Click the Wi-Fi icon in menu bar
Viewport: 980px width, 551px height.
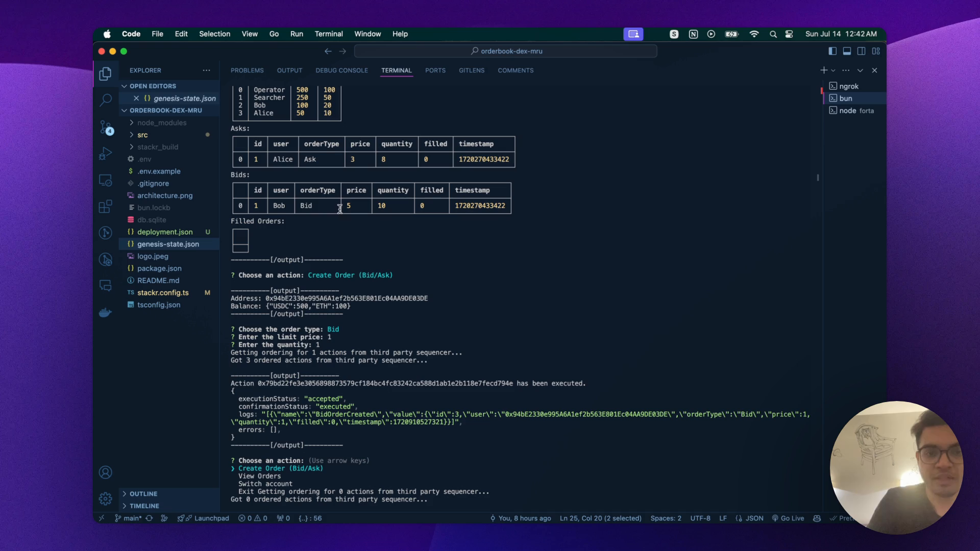click(754, 34)
